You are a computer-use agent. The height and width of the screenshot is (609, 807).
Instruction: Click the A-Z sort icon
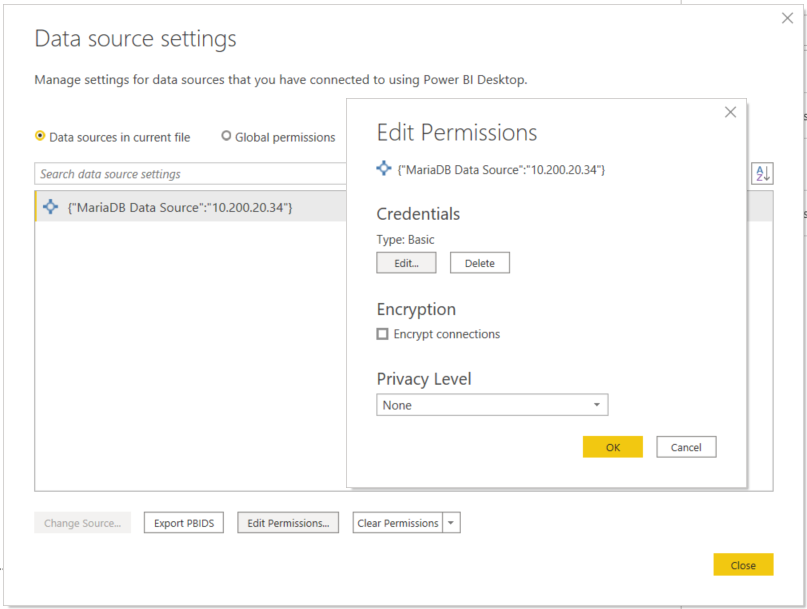(x=762, y=173)
